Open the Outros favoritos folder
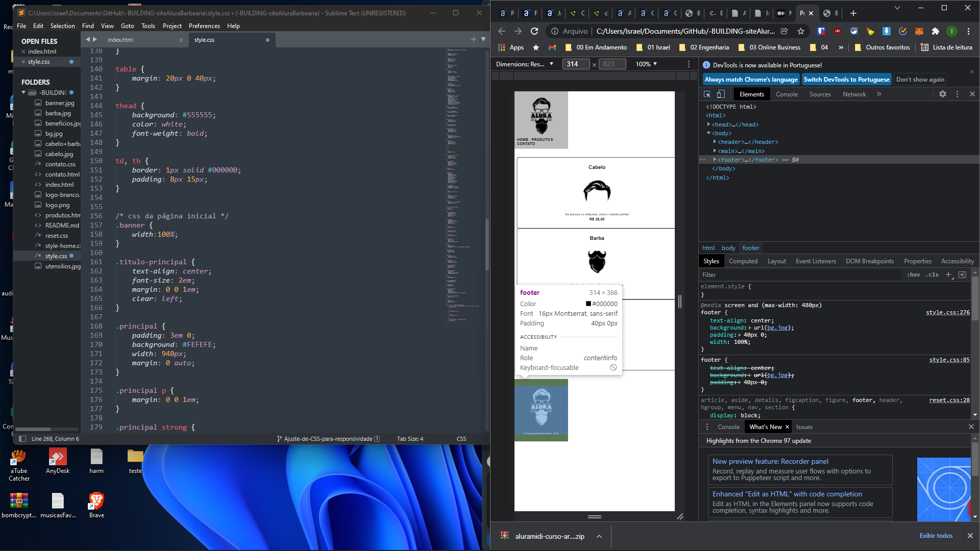Image resolution: width=980 pixels, height=551 pixels. pyautogui.click(x=882, y=47)
